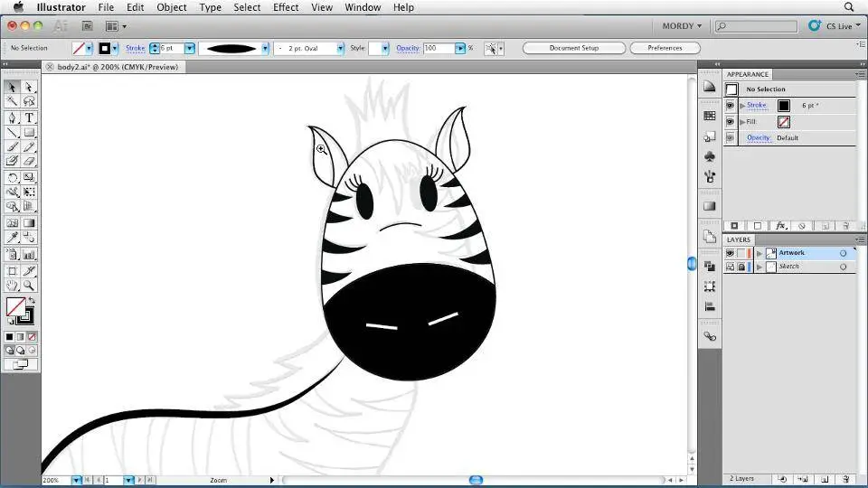Select the Pen tool
The height and width of the screenshot is (488, 868).
pyautogui.click(x=13, y=117)
